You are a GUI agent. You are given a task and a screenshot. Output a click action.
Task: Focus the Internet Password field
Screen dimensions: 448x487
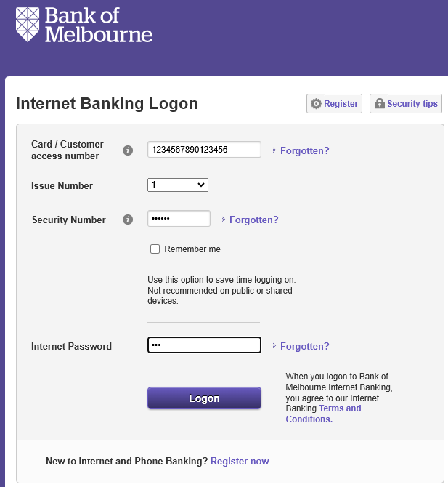click(x=204, y=345)
